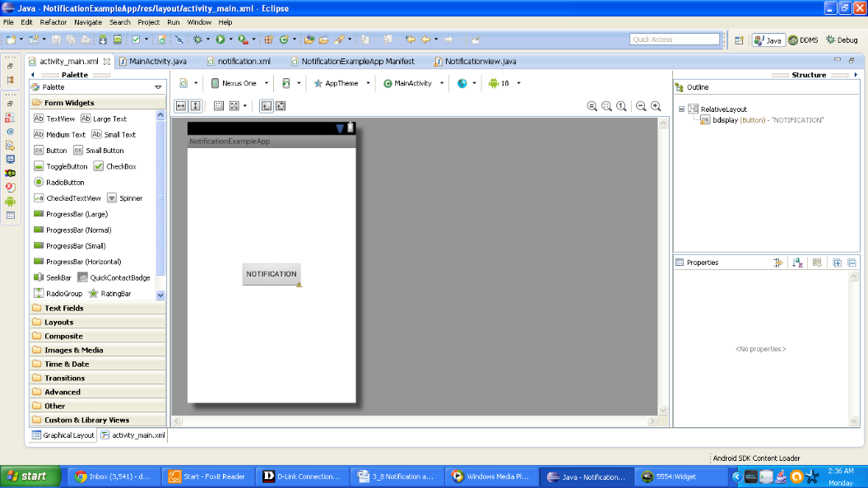Click the Zoom In canvas icon
The height and width of the screenshot is (488, 868).
point(656,106)
